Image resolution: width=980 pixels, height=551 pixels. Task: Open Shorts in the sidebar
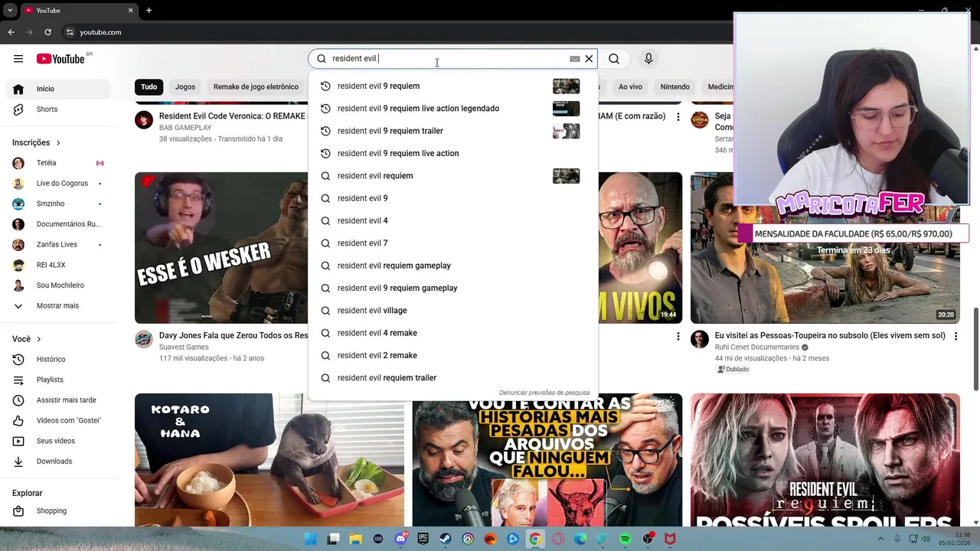coord(58,109)
